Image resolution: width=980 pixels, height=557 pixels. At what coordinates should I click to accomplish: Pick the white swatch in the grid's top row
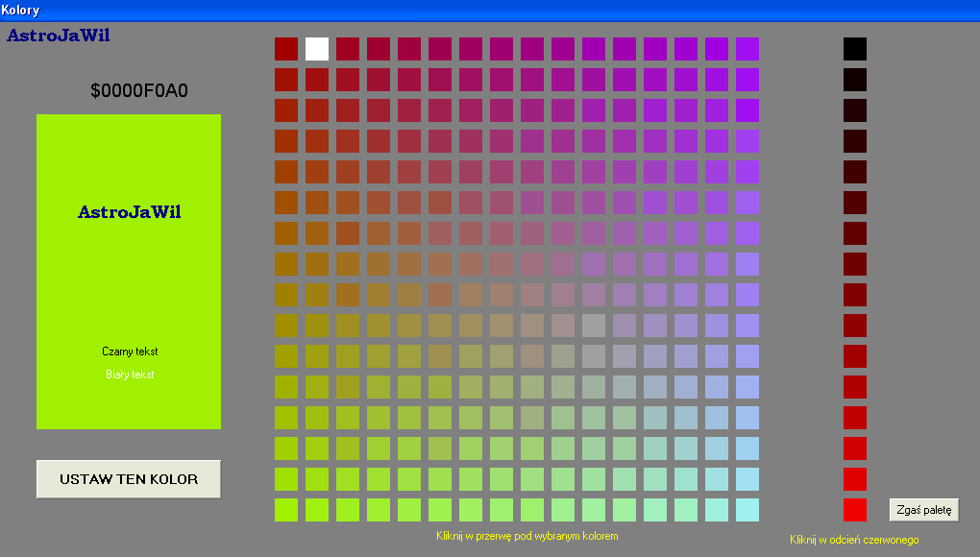(x=317, y=49)
